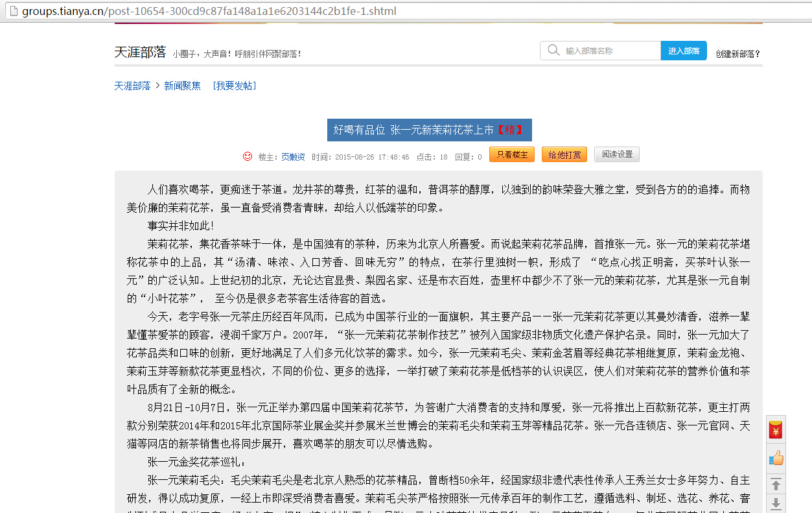
Task: Click the search magnifier icon
Action: (x=553, y=51)
